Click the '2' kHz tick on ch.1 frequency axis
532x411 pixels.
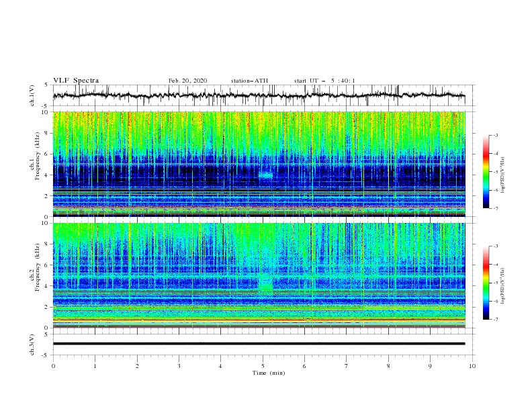[48, 196]
